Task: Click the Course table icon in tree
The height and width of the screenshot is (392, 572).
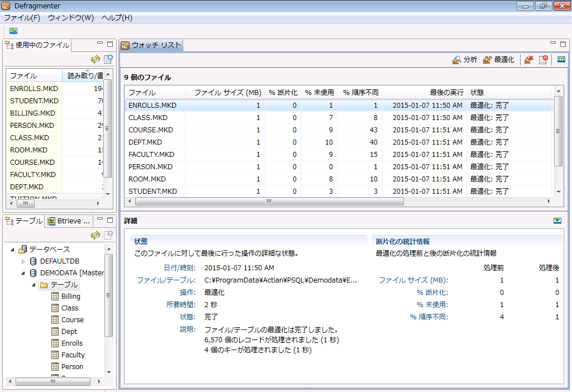Action: tap(55, 320)
